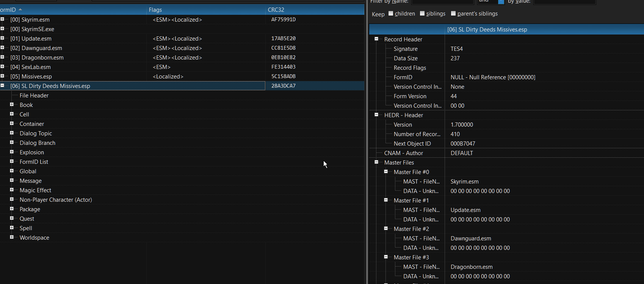This screenshot has width=644, height=284.
Task: Focus the Filter by Name input field
Action: [442, 2]
